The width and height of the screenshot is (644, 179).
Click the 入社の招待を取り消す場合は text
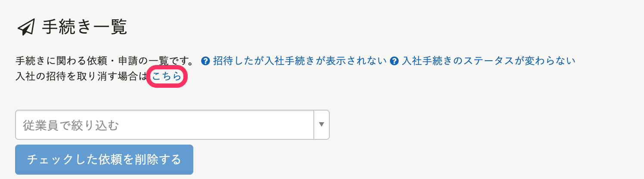(81, 77)
